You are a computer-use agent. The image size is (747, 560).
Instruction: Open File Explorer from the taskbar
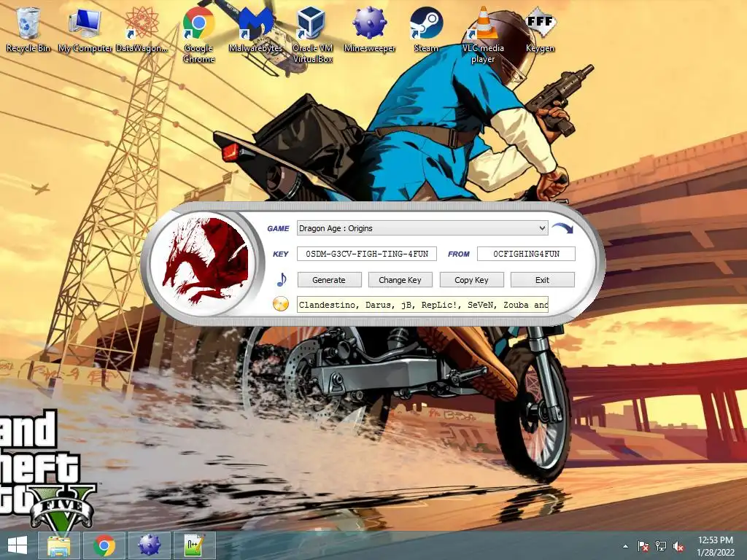pos(59,545)
